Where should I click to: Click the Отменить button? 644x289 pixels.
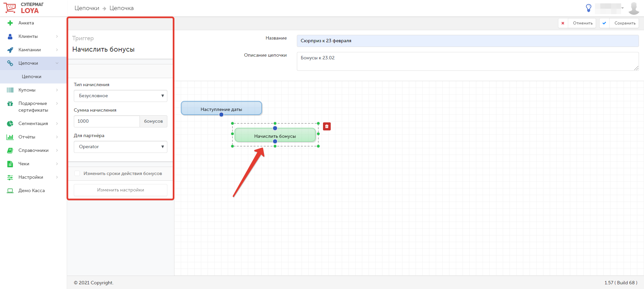pyautogui.click(x=577, y=23)
